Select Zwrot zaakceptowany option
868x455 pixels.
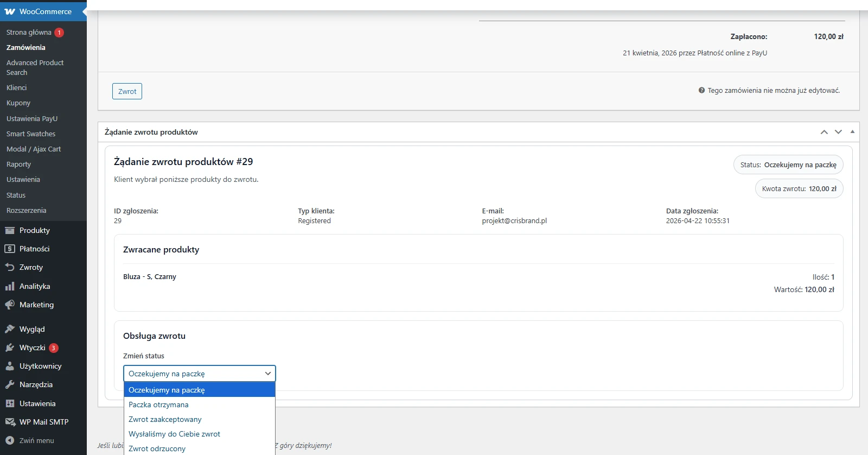(x=200, y=419)
